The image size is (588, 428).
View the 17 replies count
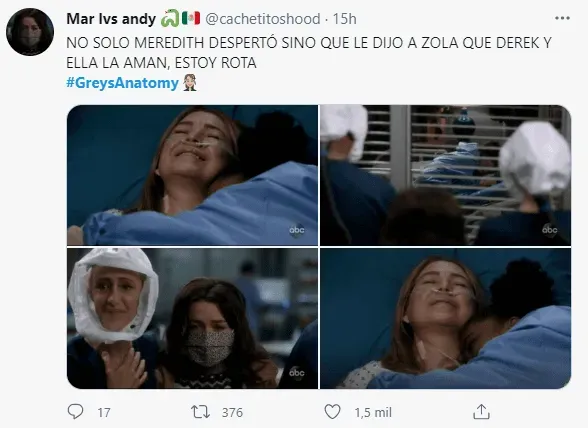(104, 413)
